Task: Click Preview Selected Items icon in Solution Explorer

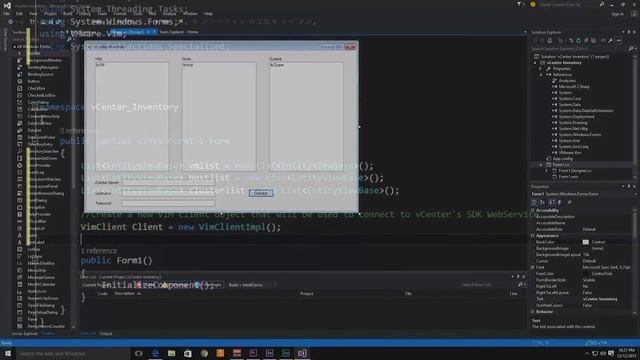Action: 619,40
